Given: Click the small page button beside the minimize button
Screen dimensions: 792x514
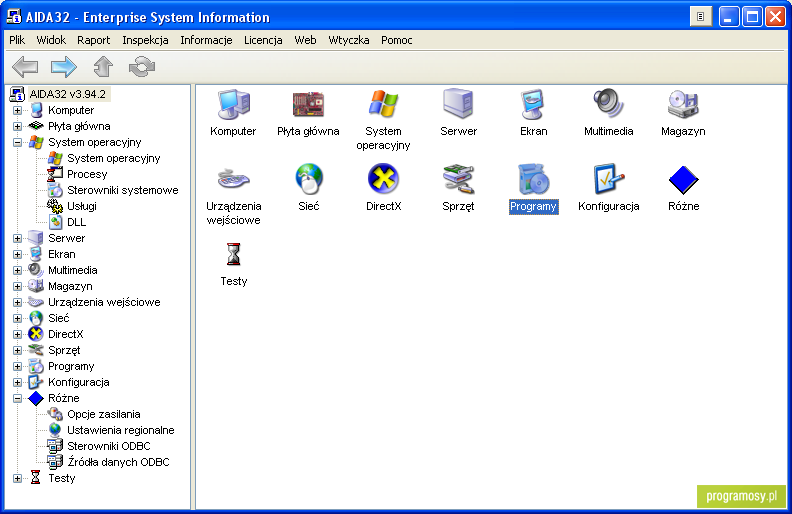Looking at the screenshot, I should point(701,17).
